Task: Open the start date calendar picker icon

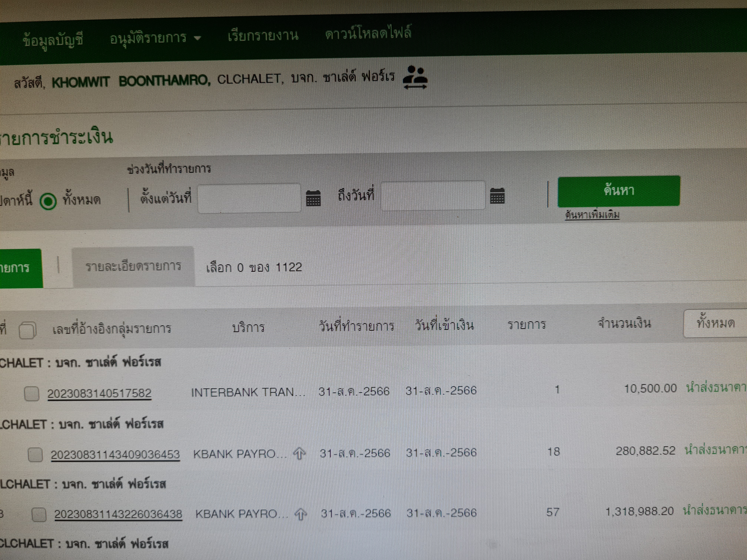Action: click(x=313, y=198)
